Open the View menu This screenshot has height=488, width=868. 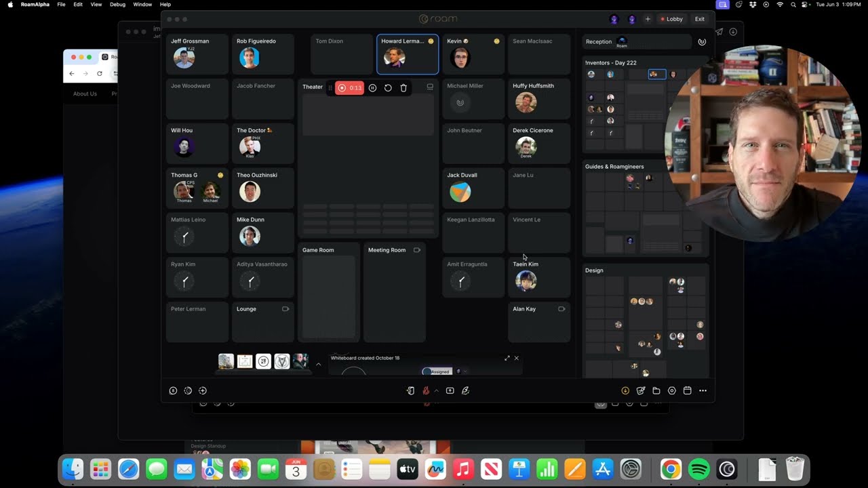pos(96,4)
